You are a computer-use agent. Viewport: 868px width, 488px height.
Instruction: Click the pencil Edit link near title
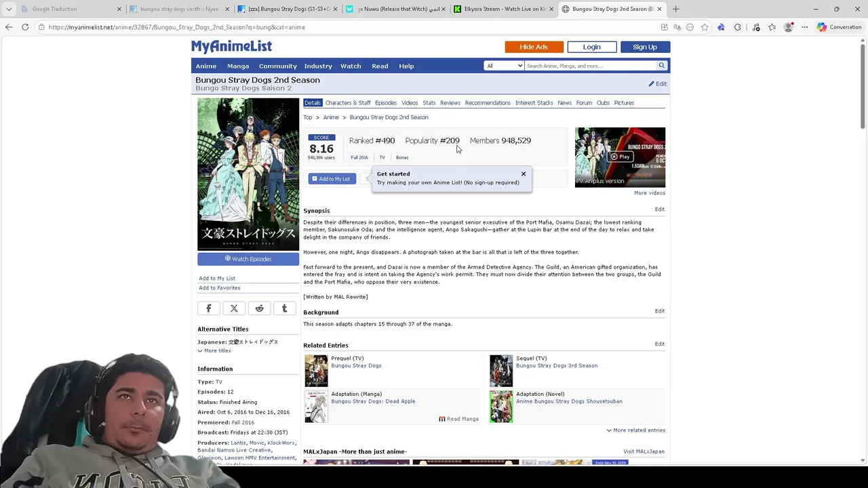tap(658, 84)
